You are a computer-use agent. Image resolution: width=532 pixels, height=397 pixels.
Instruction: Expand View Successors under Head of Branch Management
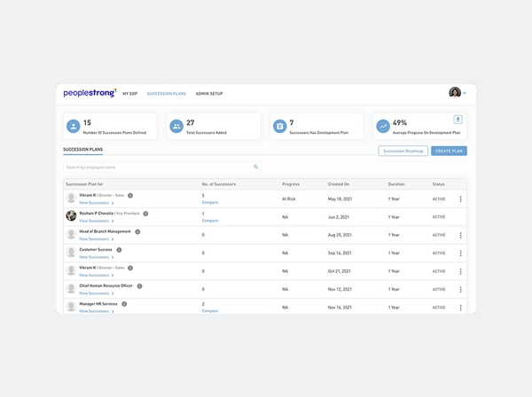click(x=96, y=239)
